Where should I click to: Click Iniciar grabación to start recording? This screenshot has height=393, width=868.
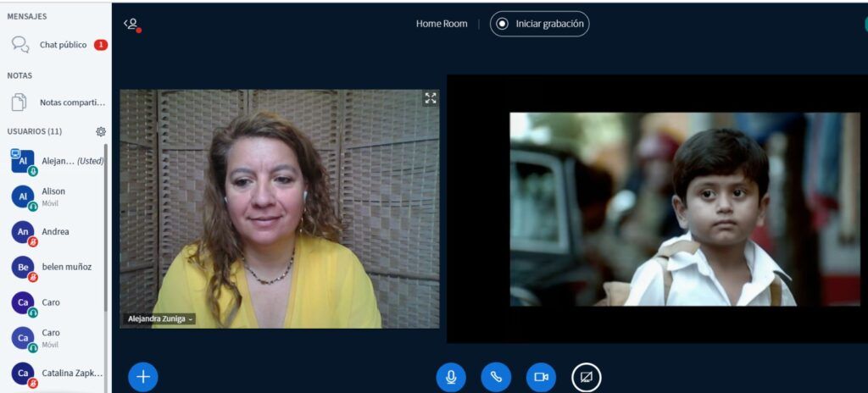540,24
